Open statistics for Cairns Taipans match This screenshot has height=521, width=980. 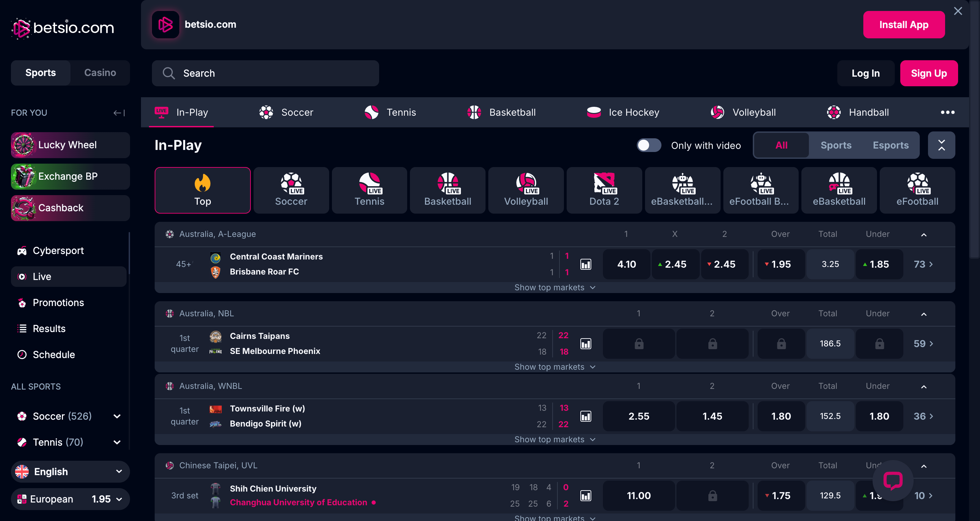click(x=585, y=344)
